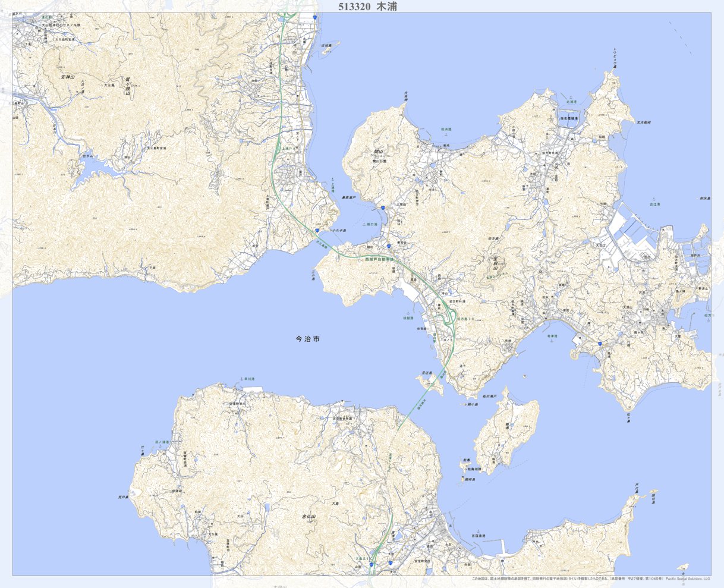This screenshot has width=724, height=588.
Task: Click the anchor icon at 宮窪漁港
Action: click(478, 531)
